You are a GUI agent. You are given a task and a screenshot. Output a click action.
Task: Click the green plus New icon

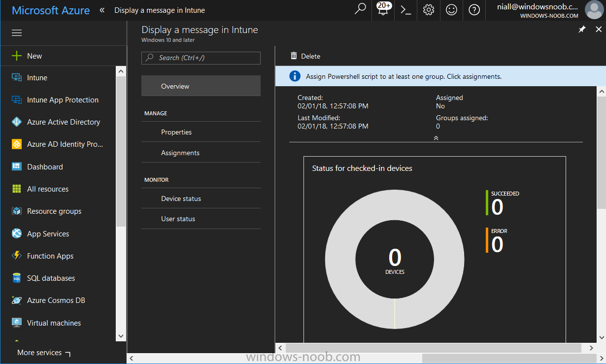pos(17,56)
